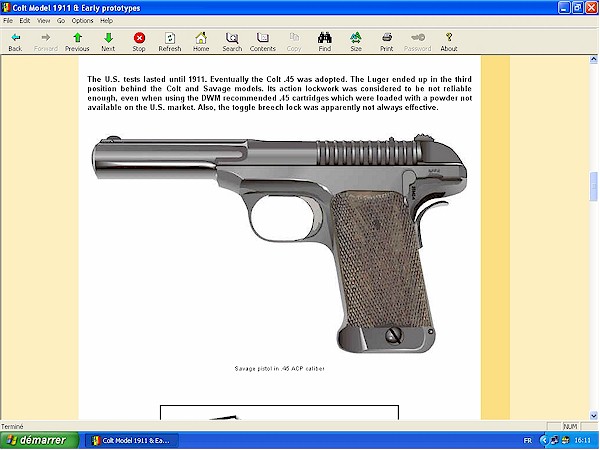Image resolution: width=600 pixels, height=450 pixels.
Task: Click the Forward arrow button
Action: coord(46,42)
